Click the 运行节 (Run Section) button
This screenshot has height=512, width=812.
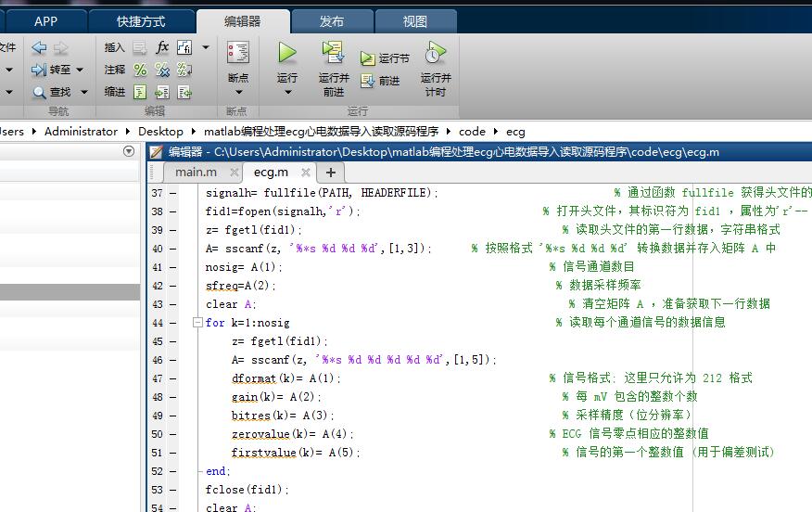[x=385, y=58]
